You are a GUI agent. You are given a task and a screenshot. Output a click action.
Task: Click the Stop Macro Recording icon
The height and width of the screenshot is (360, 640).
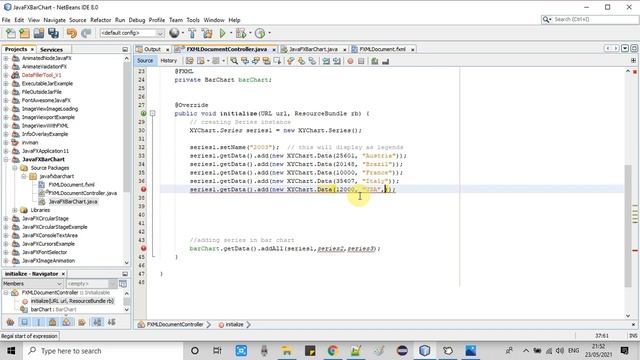[361, 61]
